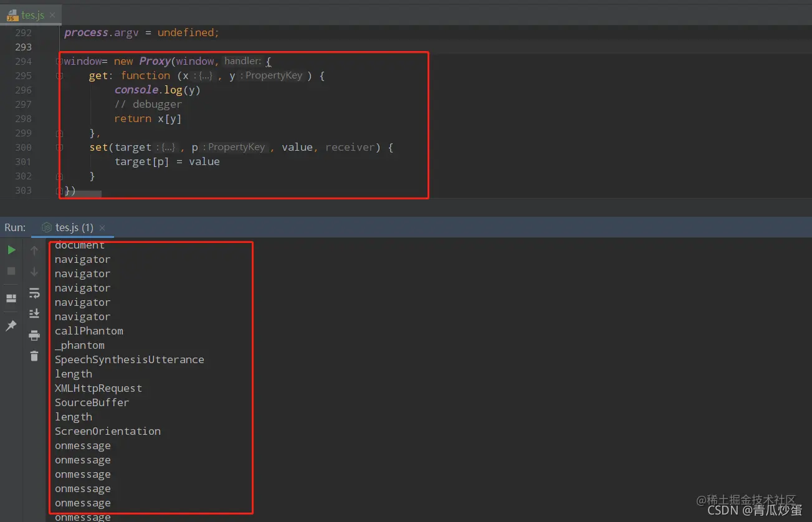Click the JS file icon on the tes.js editor tab
This screenshot has height=522, width=812.
(12, 15)
